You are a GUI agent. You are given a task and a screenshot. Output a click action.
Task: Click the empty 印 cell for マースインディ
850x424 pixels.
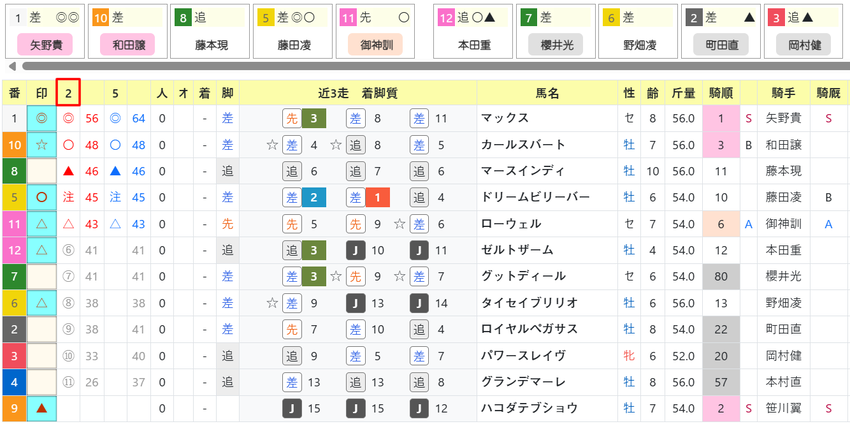[x=42, y=171]
